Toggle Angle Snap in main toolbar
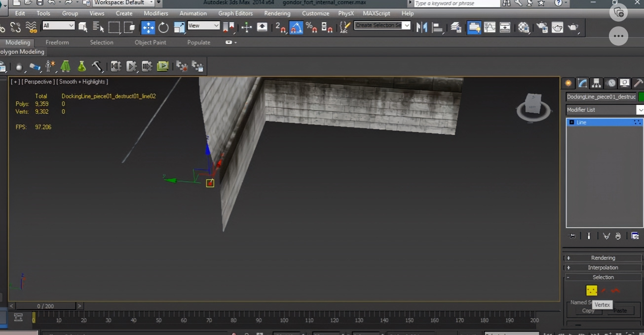Viewport: 644px width, 335px height. point(296,27)
